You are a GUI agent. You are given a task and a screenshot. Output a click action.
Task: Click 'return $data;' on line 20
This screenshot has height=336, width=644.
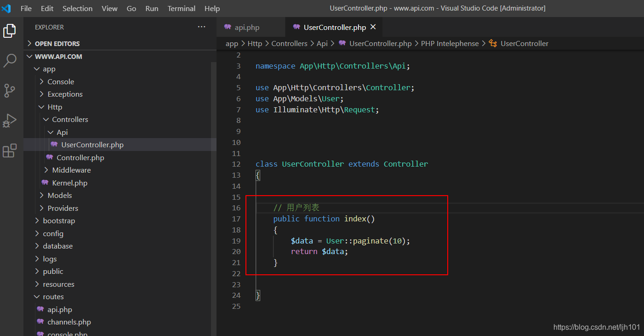319,251
